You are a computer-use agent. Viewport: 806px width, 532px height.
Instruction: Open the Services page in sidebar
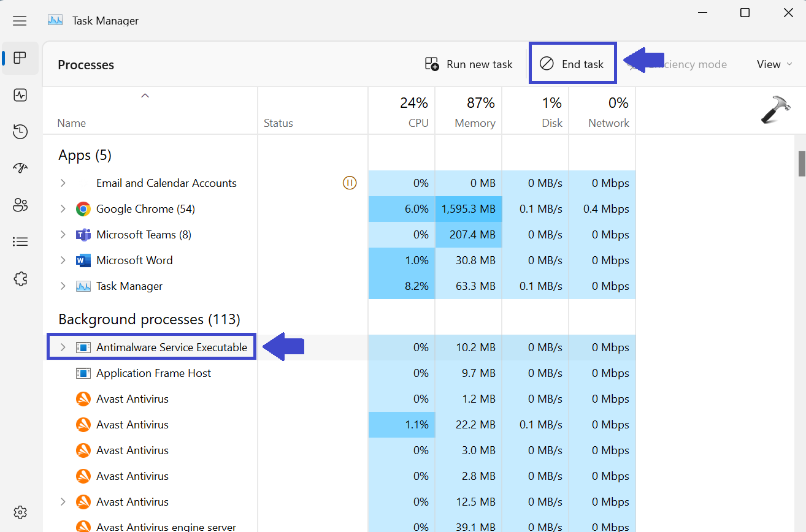(x=20, y=279)
